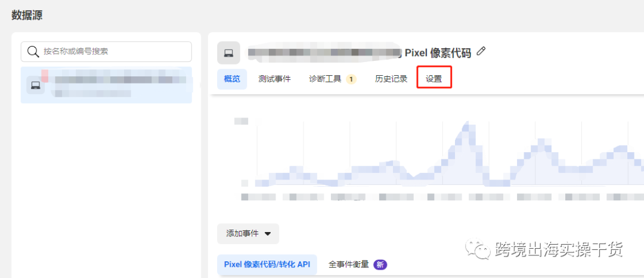Expand the 添加事件 dropdown
Screen dimensions: 644x278
tap(248, 234)
